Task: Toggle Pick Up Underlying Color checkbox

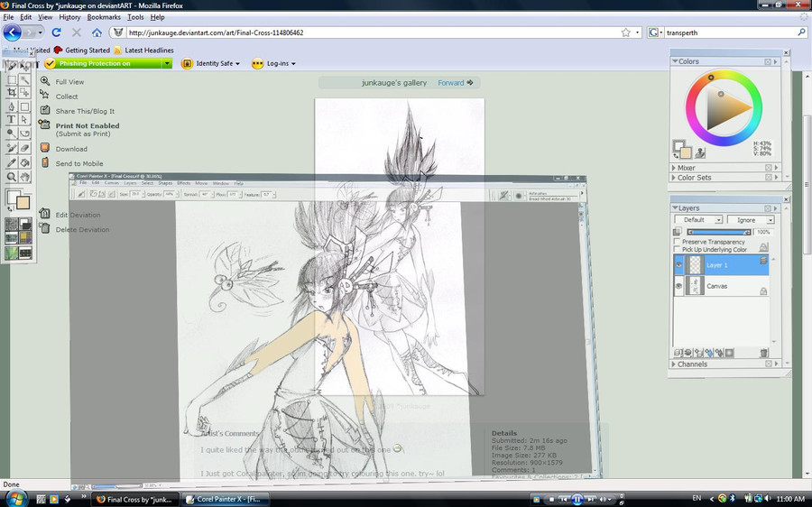Action: coord(677,249)
